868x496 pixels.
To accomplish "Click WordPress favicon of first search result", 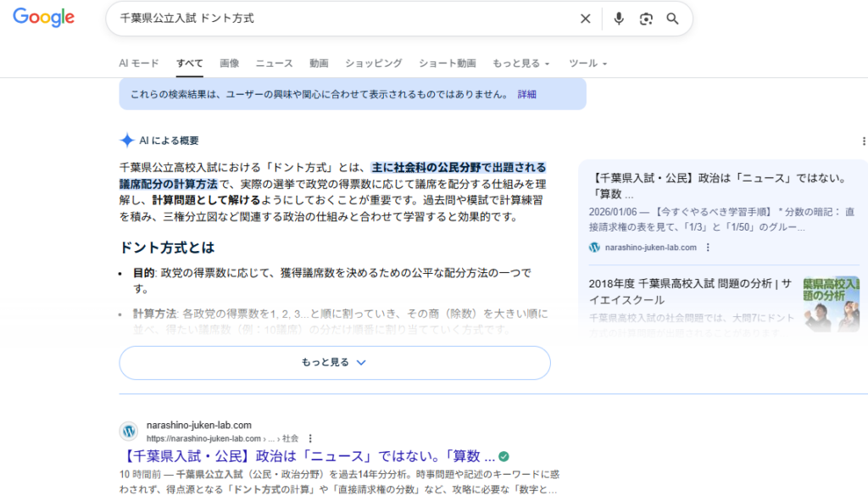I will click(129, 431).
